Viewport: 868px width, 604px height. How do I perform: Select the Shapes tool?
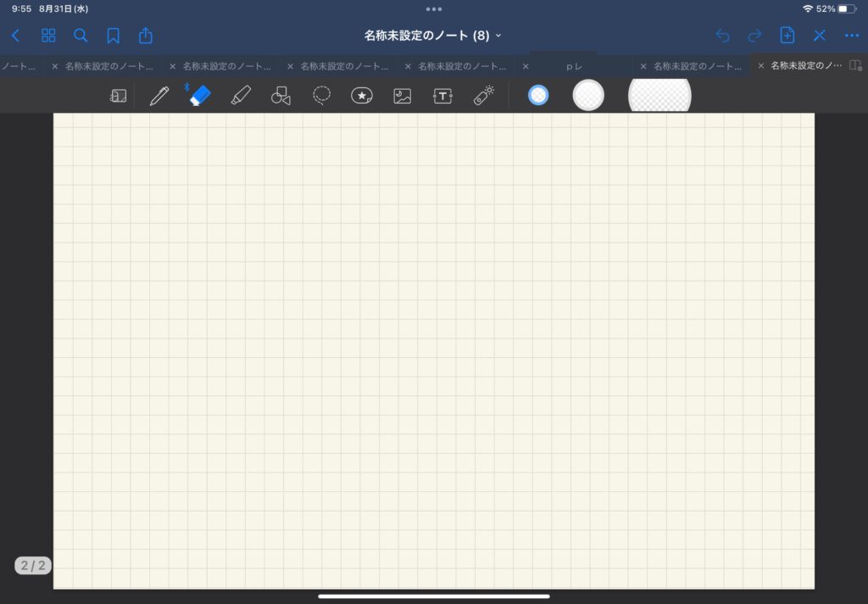pos(281,96)
